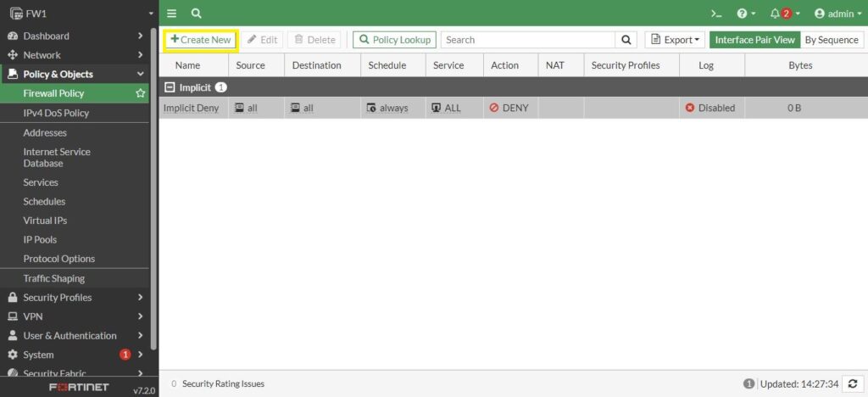The width and height of the screenshot is (868, 397).
Task: Click the Policy Lookup button
Action: tap(394, 40)
